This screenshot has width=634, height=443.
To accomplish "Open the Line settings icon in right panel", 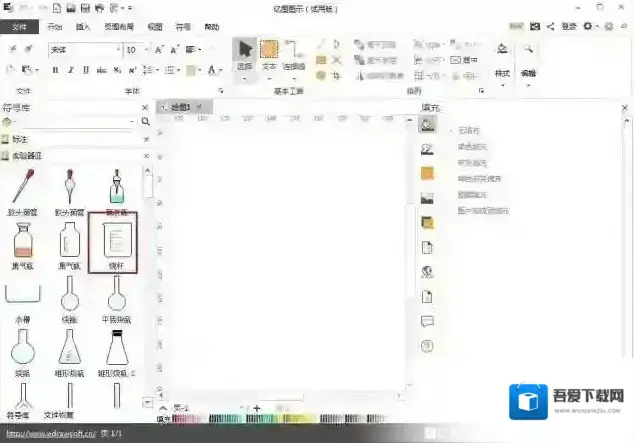I will pos(427,149).
